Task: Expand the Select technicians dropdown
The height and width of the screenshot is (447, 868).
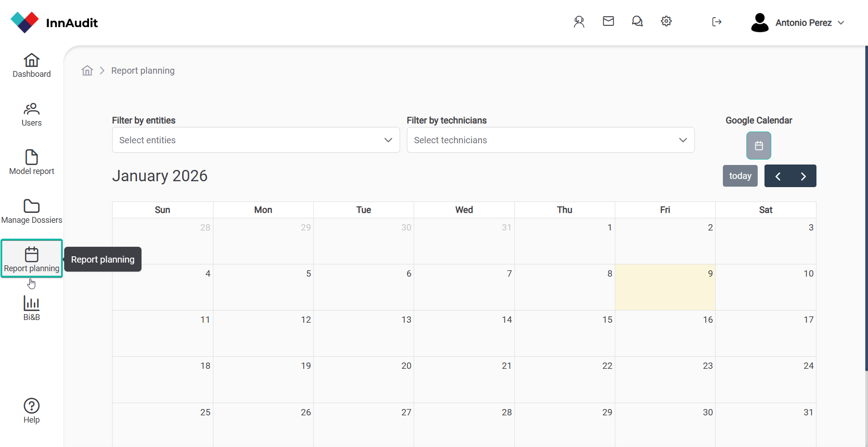Action: (550, 140)
